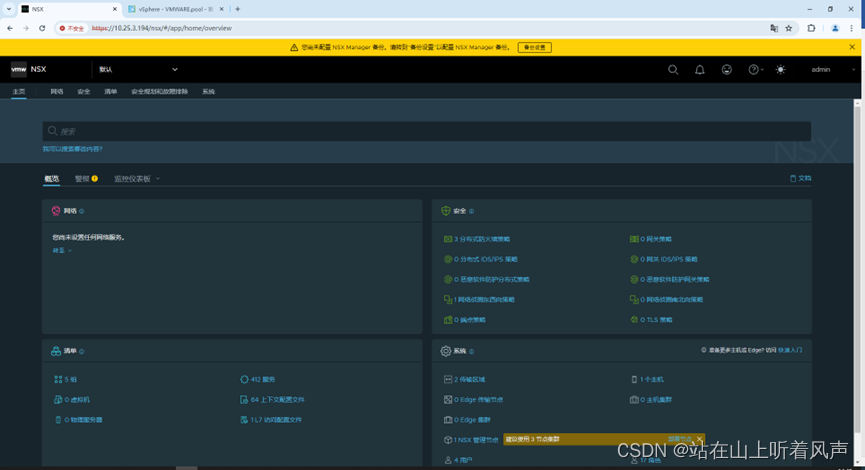Click icon beside 0 主机集群
The width and height of the screenshot is (865, 470).
(634, 399)
